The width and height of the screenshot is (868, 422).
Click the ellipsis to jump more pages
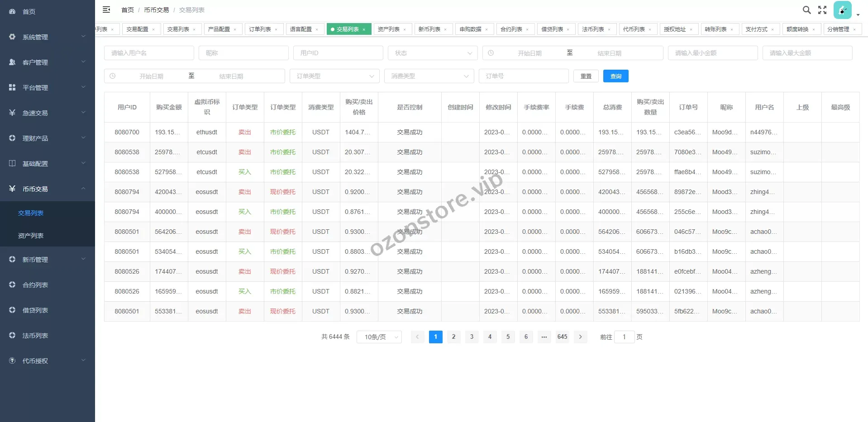pyautogui.click(x=544, y=337)
